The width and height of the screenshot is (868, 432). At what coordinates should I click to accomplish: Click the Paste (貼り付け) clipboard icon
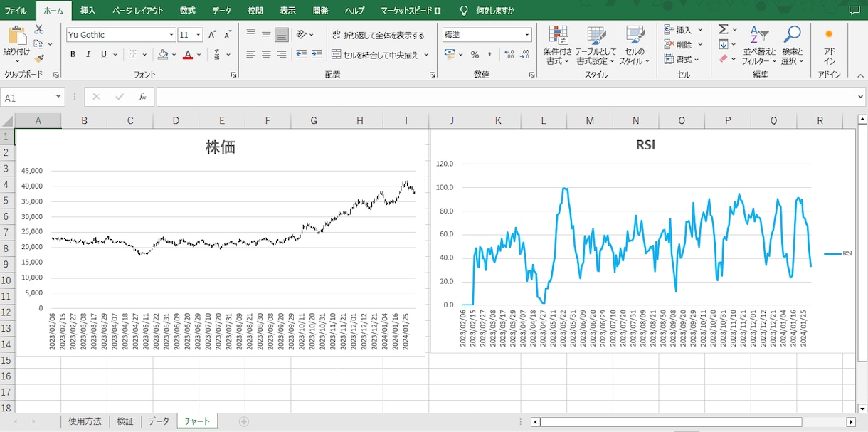[x=17, y=36]
